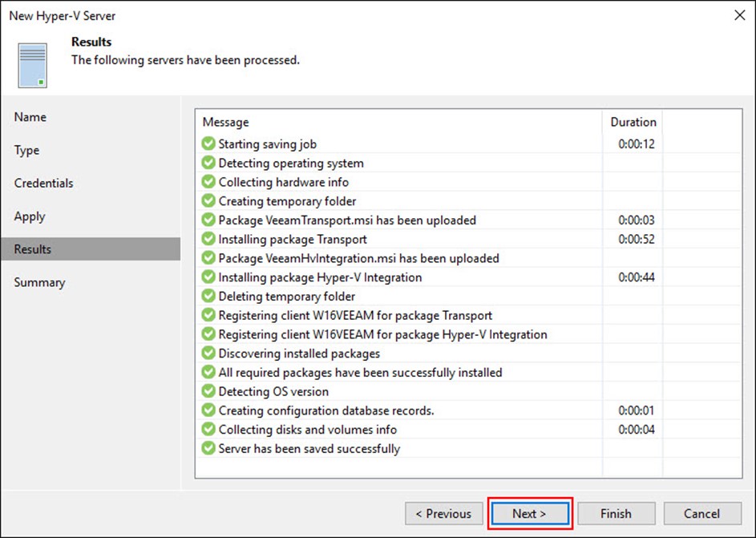
Task: Go to the Type wizard step
Action: pyautogui.click(x=27, y=151)
